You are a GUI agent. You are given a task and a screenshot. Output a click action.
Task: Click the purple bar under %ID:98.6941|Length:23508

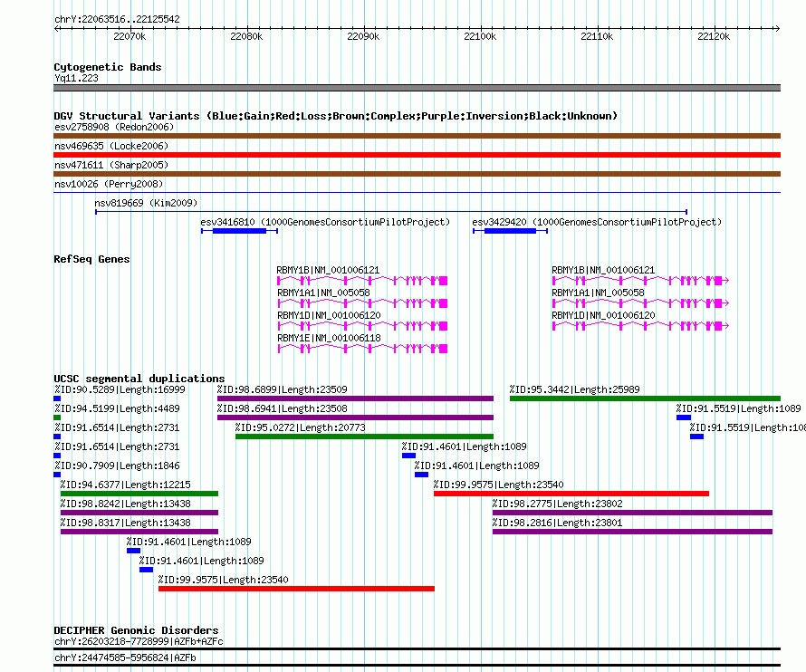tap(355, 418)
